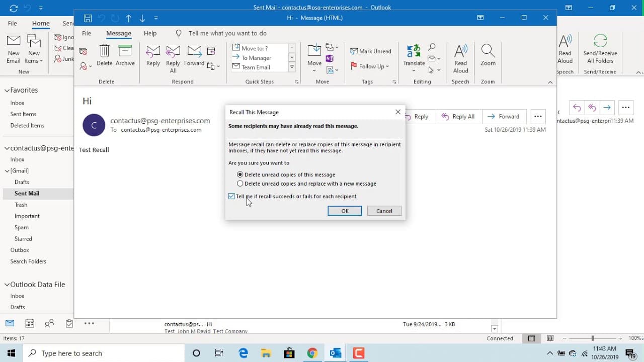
Task: Click the Meeting reply icon in Respond group
Action: (x=211, y=51)
